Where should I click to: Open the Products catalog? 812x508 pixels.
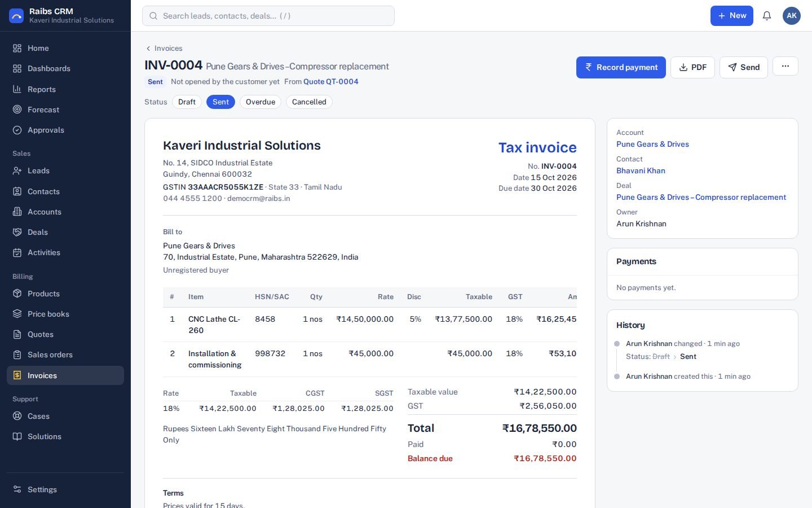point(65,294)
